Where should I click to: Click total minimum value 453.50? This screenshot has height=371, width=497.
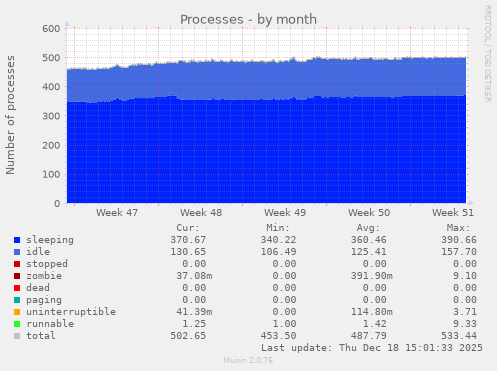coord(278,336)
